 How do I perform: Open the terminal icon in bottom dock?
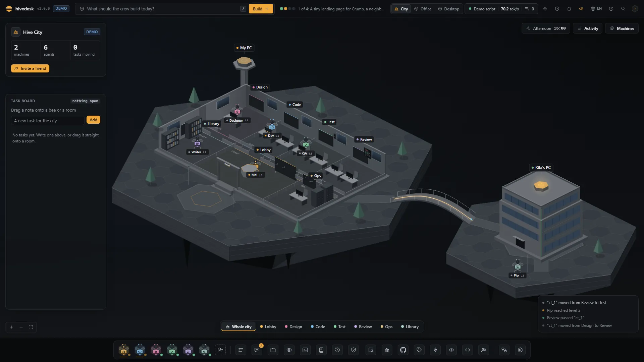(305, 350)
